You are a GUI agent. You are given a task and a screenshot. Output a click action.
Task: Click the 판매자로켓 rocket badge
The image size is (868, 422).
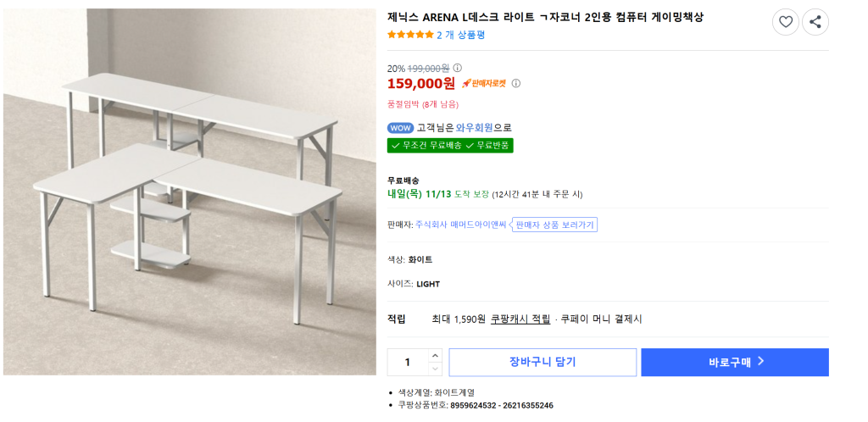pos(484,83)
